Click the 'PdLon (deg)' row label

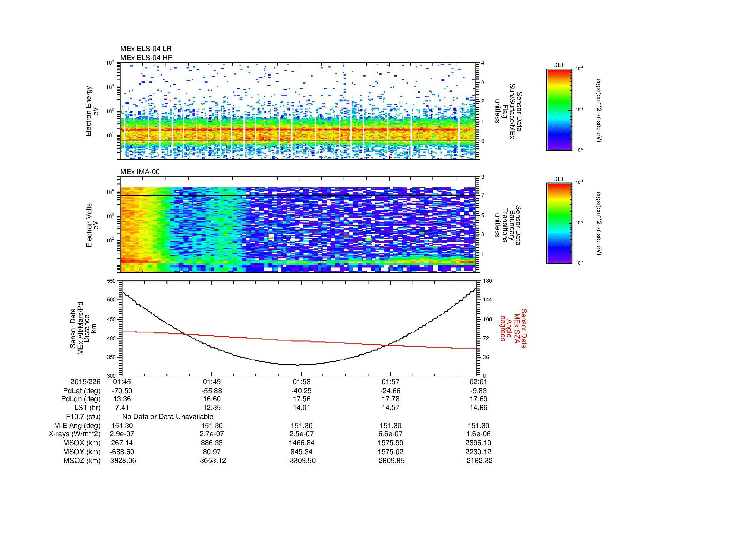(x=81, y=399)
